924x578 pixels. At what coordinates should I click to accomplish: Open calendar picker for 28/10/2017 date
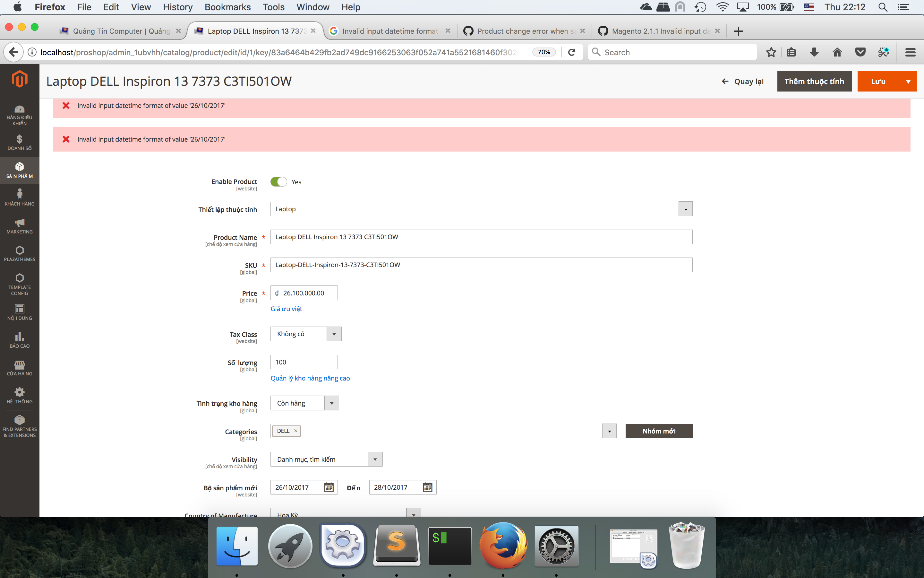pos(428,487)
